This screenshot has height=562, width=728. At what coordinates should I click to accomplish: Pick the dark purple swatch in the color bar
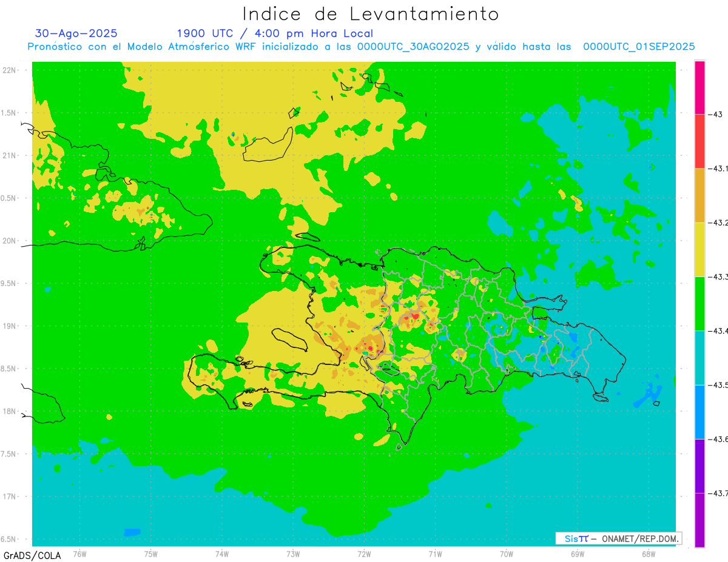(x=699, y=466)
